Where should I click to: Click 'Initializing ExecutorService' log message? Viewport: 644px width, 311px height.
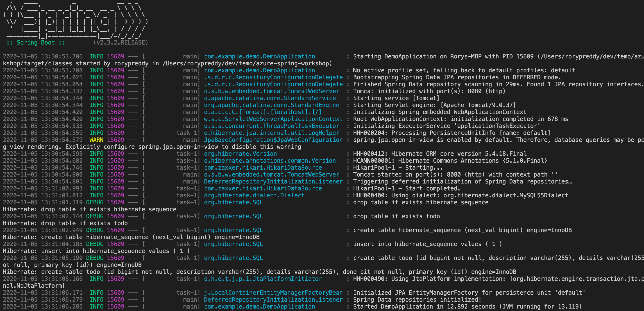coord(447,126)
